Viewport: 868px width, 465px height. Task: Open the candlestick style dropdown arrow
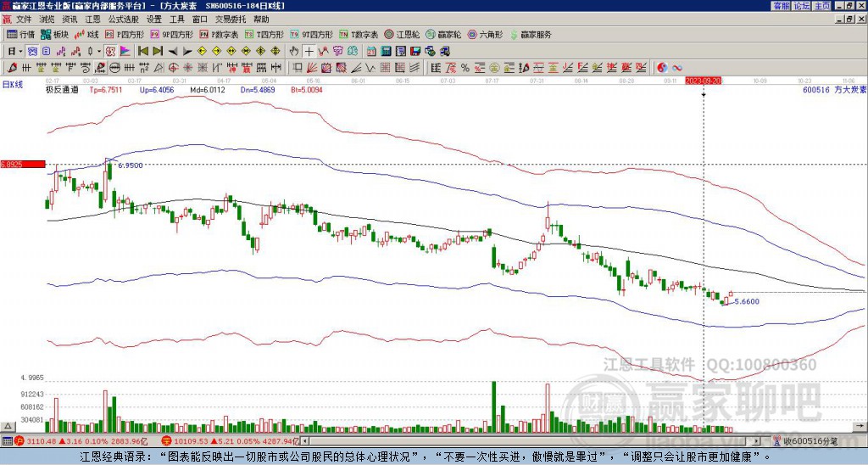99,52
